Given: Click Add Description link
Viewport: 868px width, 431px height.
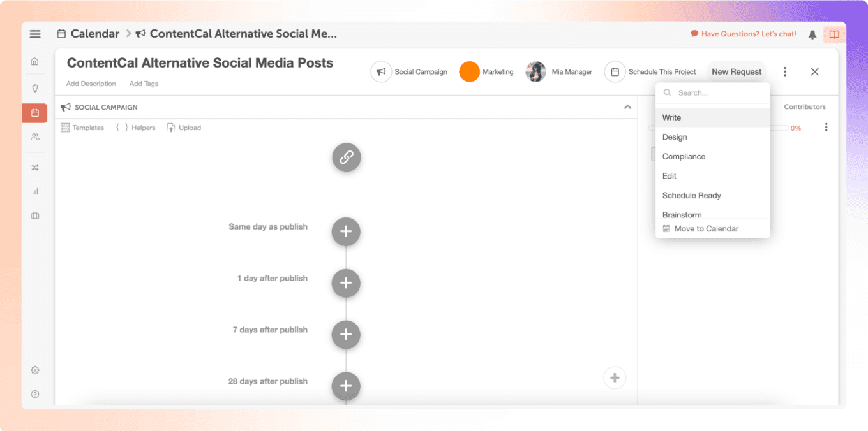Looking at the screenshot, I should [x=91, y=84].
